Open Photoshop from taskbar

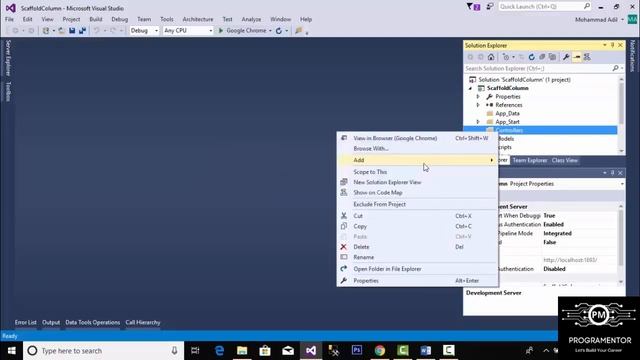357,351
